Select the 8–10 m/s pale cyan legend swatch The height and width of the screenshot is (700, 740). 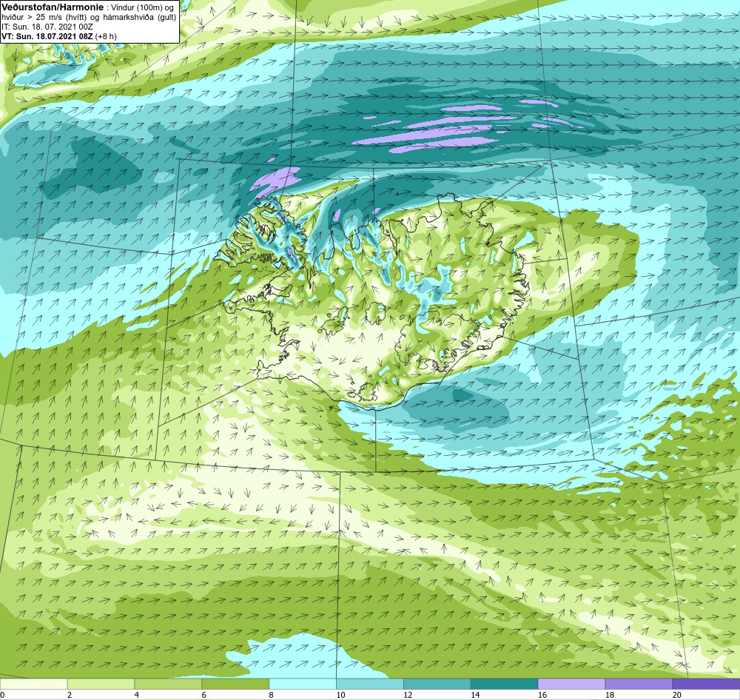[303, 684]
